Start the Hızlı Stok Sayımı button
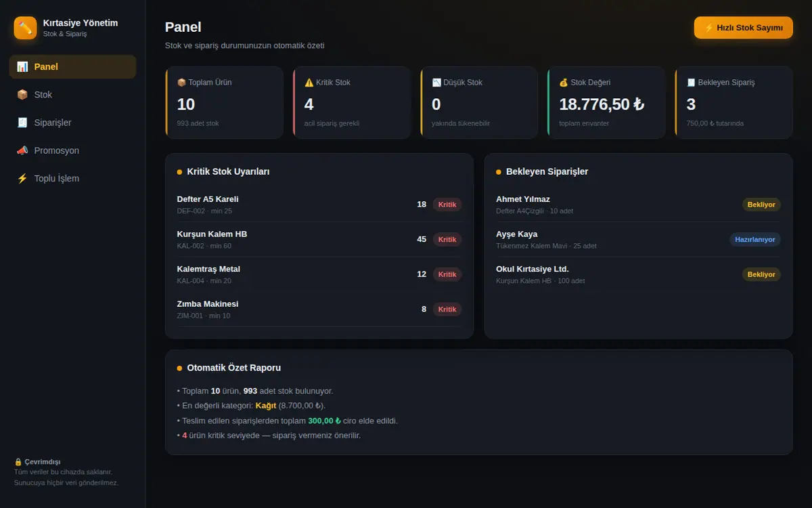Screen dimensions: 812x508 pyautogui.click(x=743, y=28)
